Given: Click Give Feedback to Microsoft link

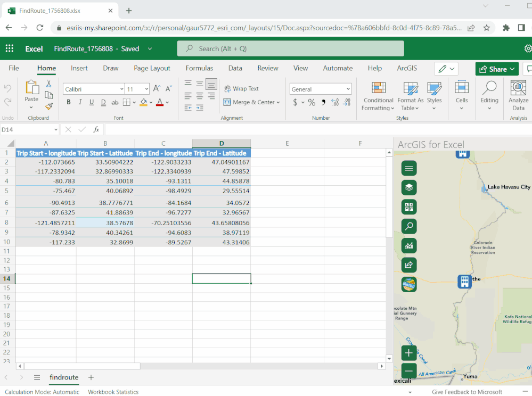Looking at the screenshot, I should pyautogui.click(x=466, y=392).
